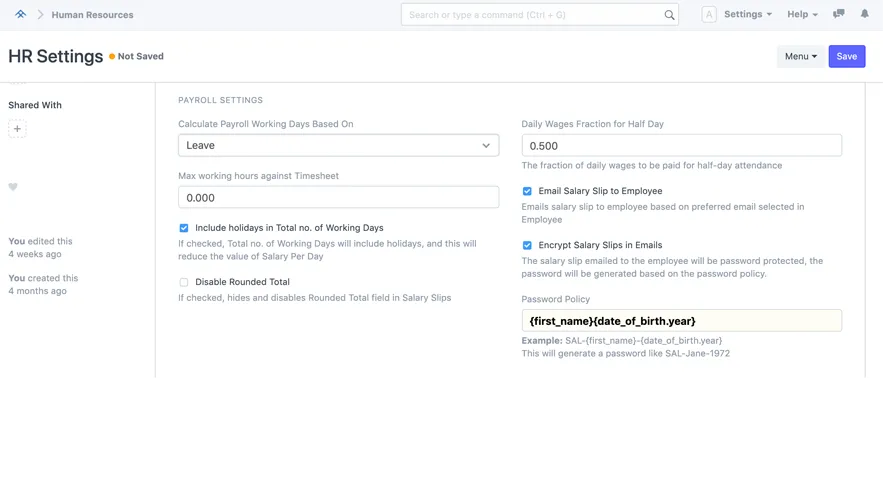Open Calculate Payroll Working Days dropdown
Screen dimensions: 883x503
click(x=338, y=145)
